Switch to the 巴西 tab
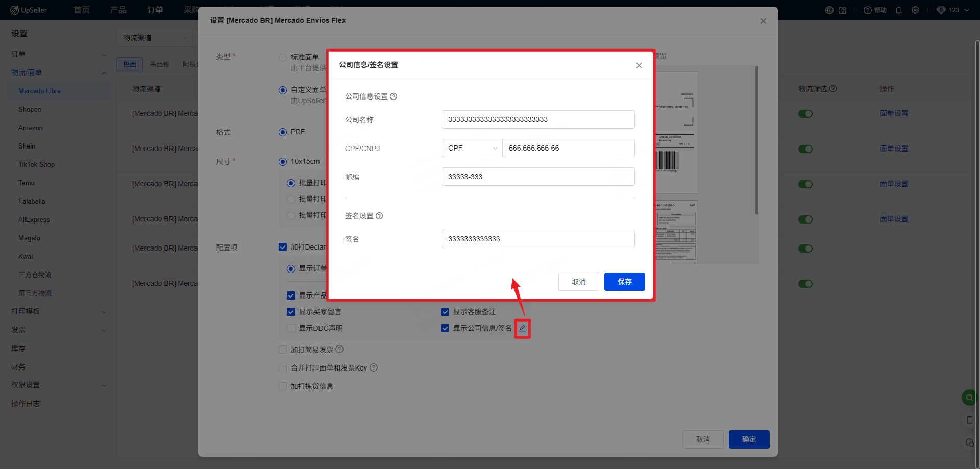This screenshot has width=980, height=469. click(130, 65)
